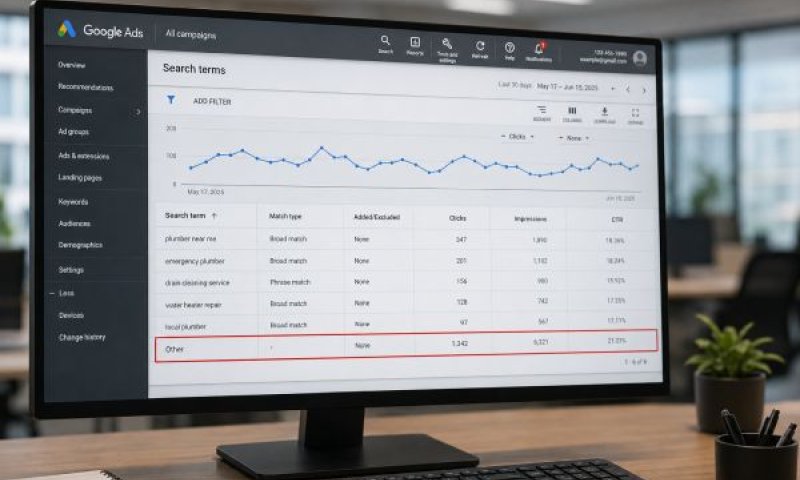Image resolution: width=800 pixels, height=480 pixels.
Task: Click the Search magnifier icon in header
Action: point(385,40)
